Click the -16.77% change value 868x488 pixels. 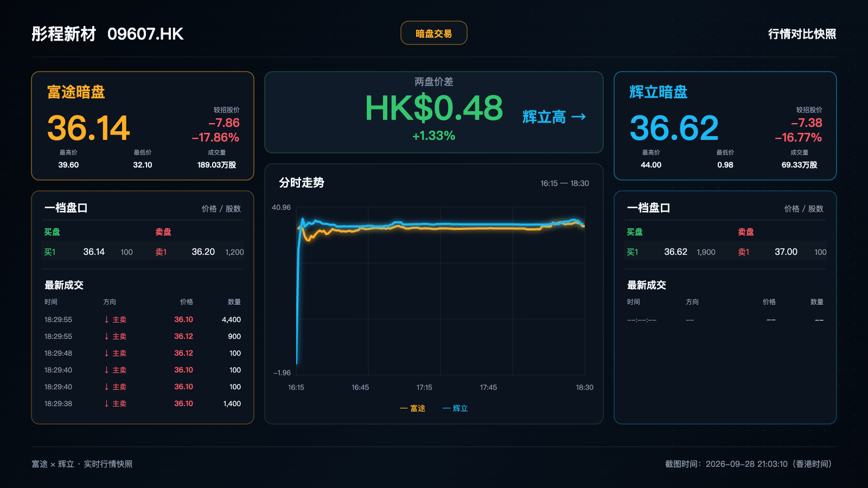pyautogui.click(x=798, y=138)
